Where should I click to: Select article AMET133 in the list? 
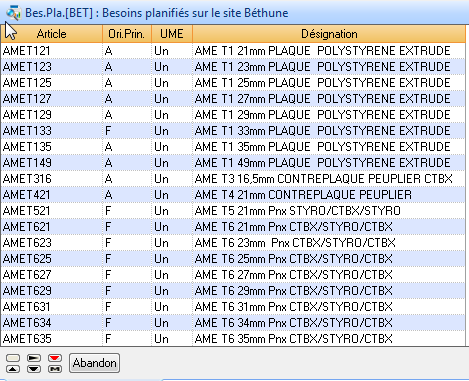(233, 131)
